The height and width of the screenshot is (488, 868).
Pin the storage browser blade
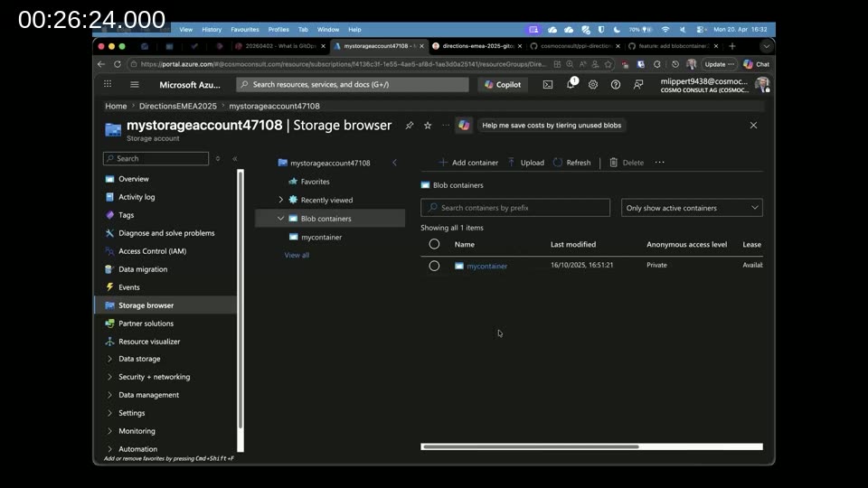409,126
